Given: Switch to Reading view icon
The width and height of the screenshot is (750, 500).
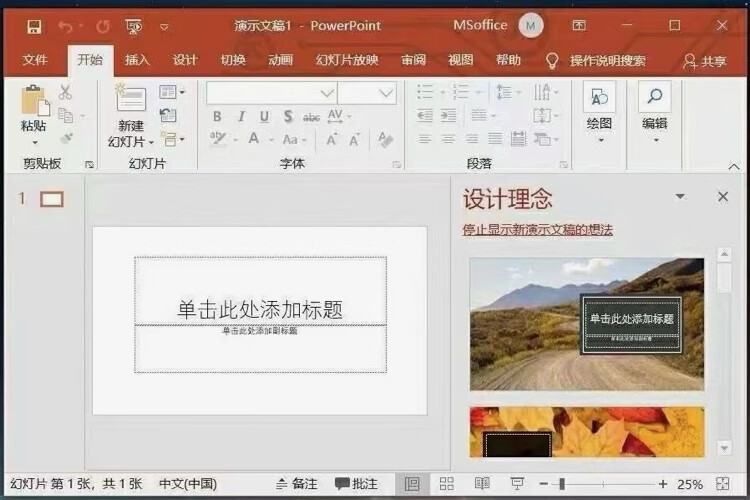Looking at the screenshot, I should [x=482, y=484].
